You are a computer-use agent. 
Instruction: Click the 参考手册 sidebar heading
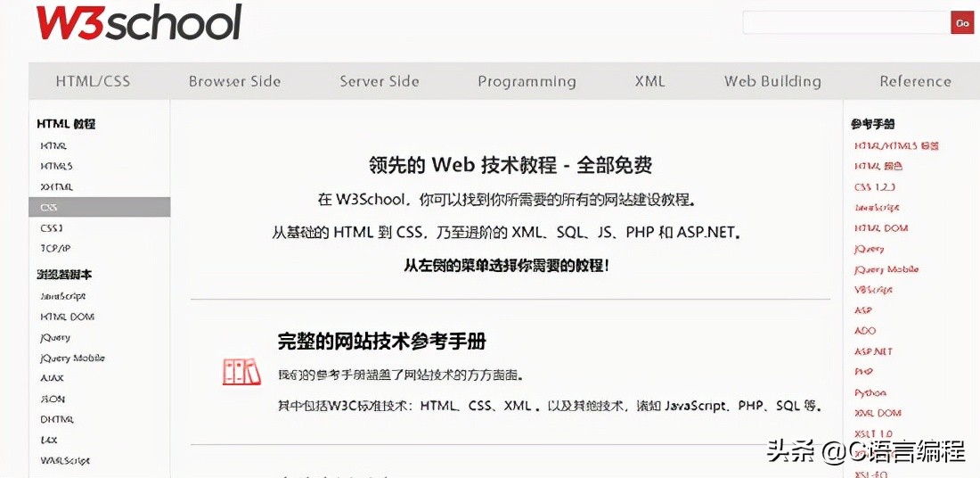tap(872, 124)
